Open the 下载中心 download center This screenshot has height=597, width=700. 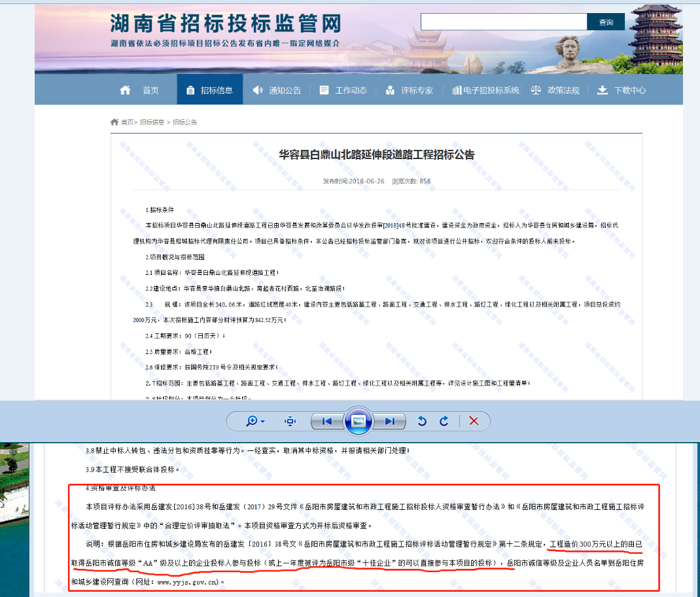pyautogui.click(x=621, y=90)
